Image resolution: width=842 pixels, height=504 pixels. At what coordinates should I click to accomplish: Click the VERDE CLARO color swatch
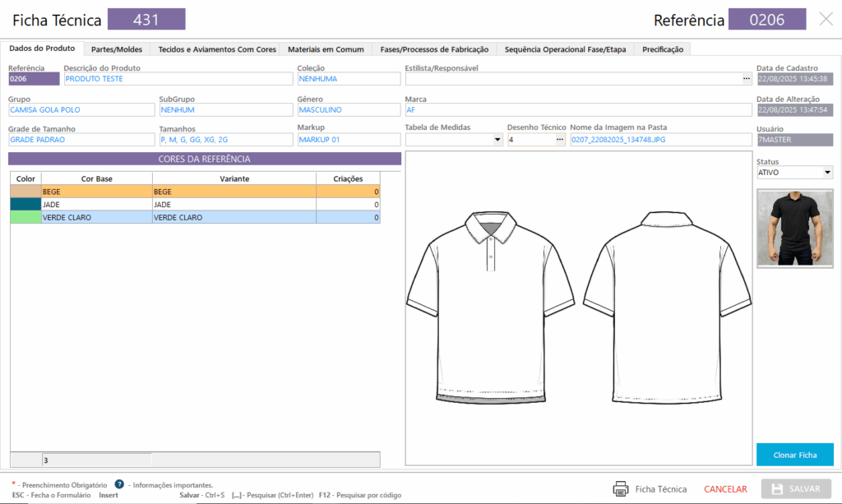25,218
